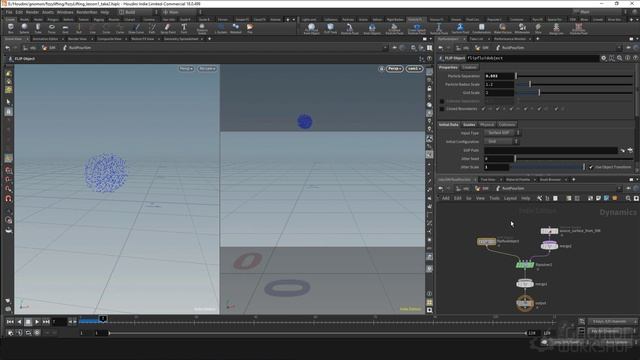
Task: Open the Windows menu
Action: tap(65, 12)
